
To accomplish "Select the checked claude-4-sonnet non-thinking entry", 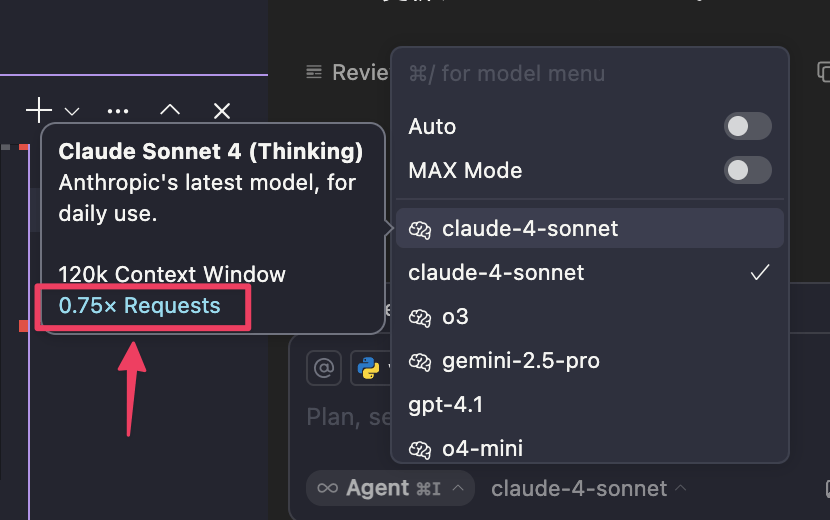I will 590,272.
